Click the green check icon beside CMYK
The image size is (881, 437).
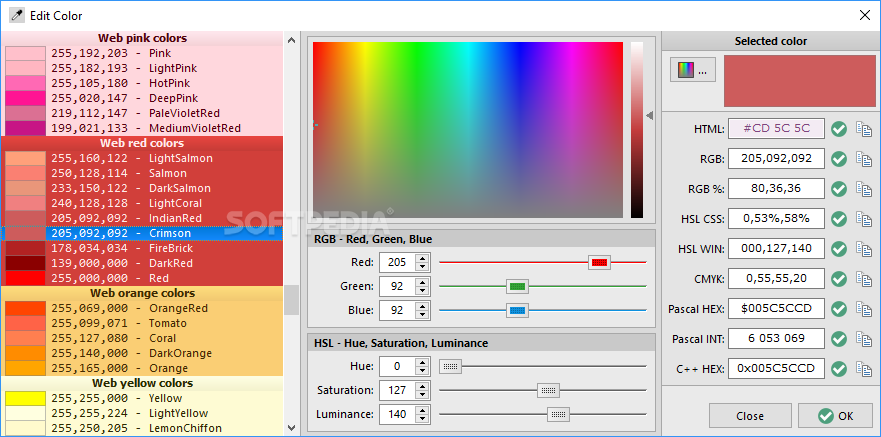pyautogui.click(x=839, y=279)
